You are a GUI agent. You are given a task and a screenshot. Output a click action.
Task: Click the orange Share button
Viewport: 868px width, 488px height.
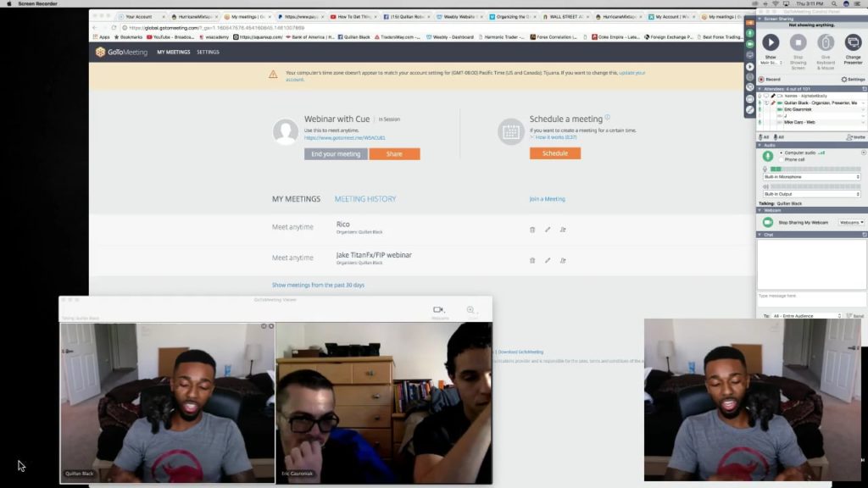[x=394, y=154]
